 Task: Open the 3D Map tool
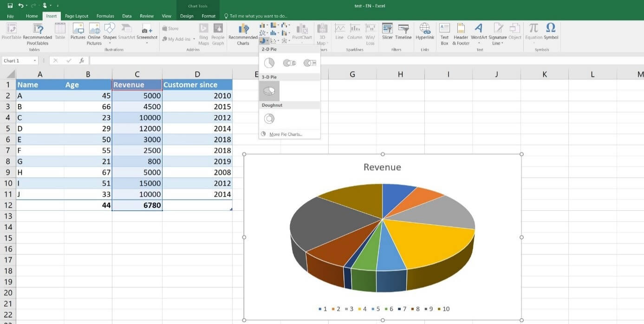coord(322,32)
